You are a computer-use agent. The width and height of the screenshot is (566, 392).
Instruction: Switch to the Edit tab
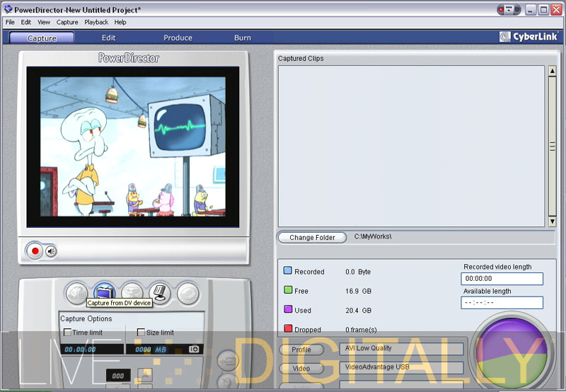(x=108, y=38)
